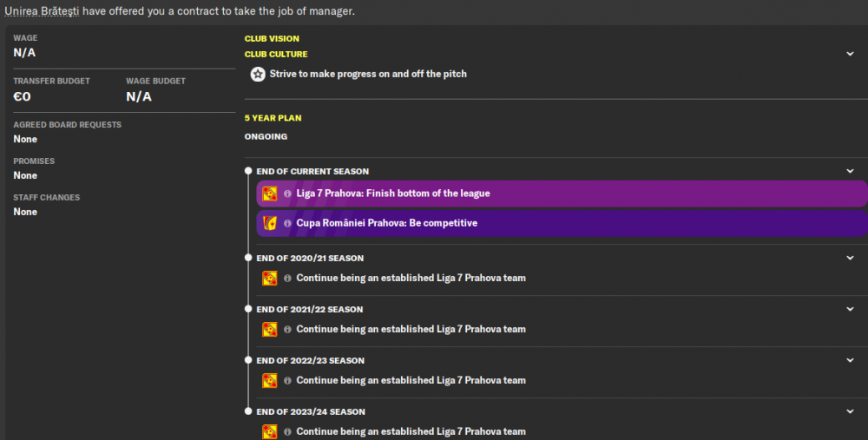The width and height of the screenshot is (868, 440).
Task: Open info icon for Be competitive objective
Action: click(287, 223)
